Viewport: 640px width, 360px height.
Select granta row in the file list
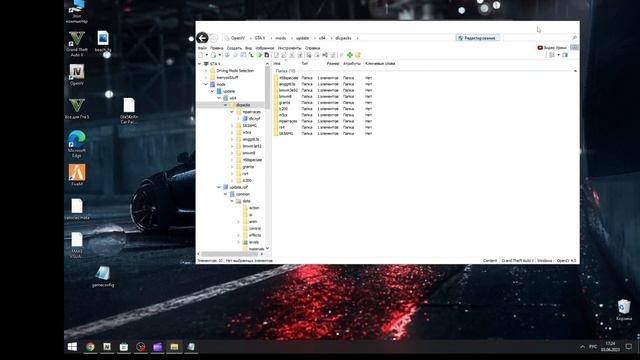323,102
